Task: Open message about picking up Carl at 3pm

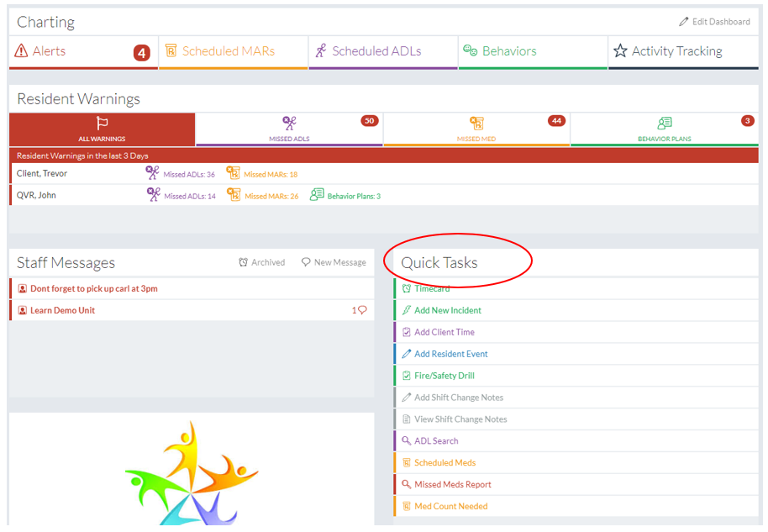Action: pyautogui.click(x=93, y=288)
